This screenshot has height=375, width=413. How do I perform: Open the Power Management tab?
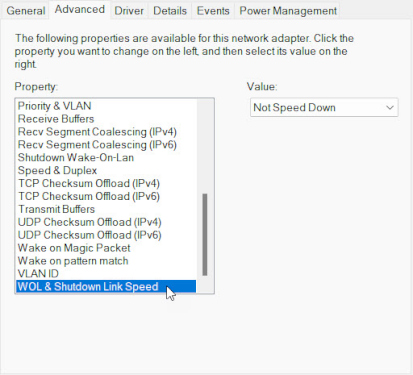(x=288, y=11)
